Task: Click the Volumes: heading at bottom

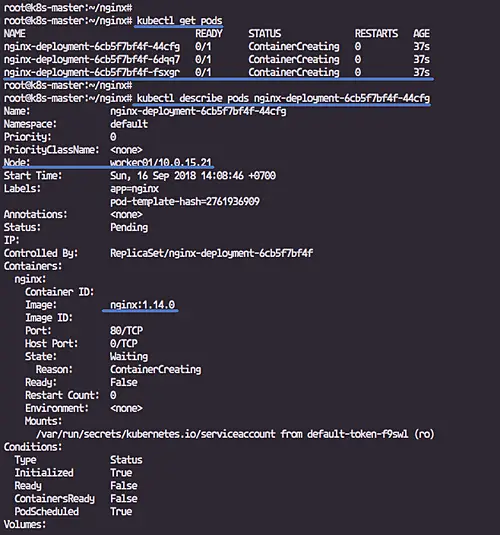Action: pos(25,524)
